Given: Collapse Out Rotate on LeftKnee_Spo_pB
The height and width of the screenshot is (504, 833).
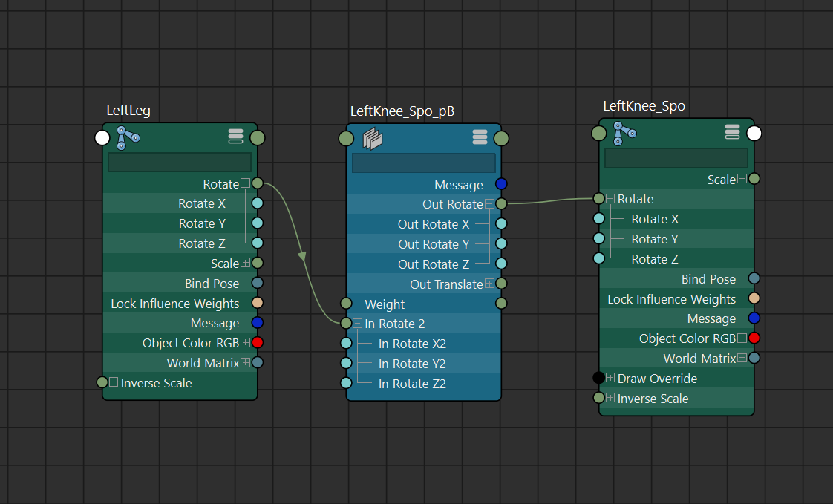Looking at the screenshot, I should (x=489, y=204).
